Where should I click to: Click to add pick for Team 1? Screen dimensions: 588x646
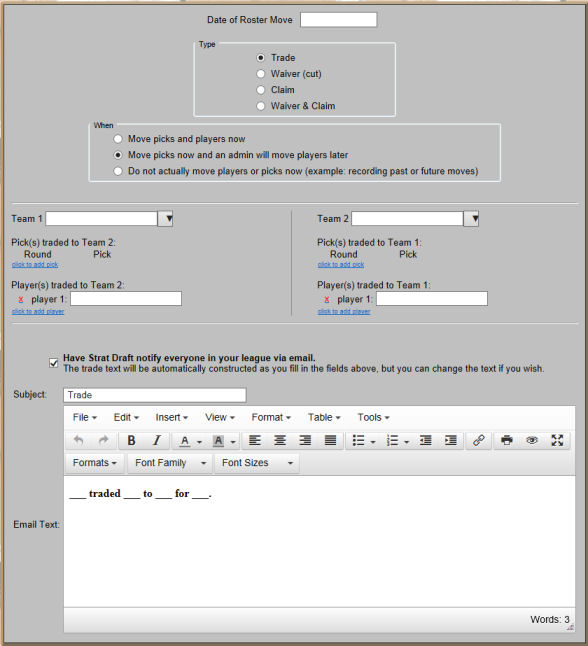(35, 264)
